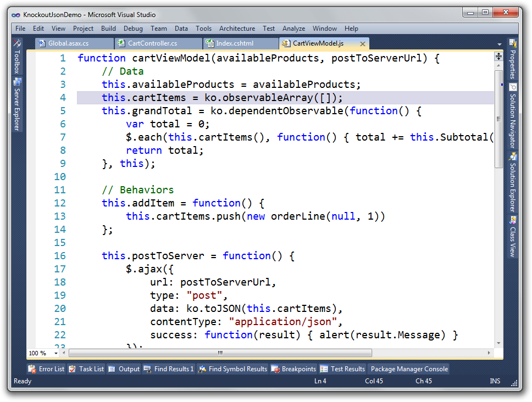
Task: Click the Test Results icon
Action: 324,369
